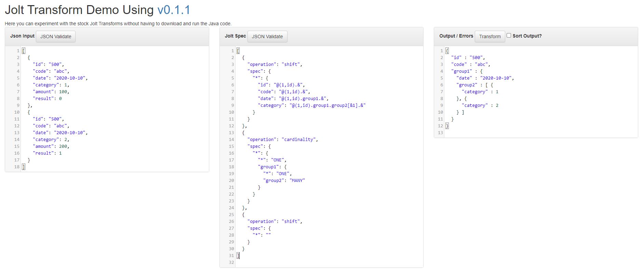Screen dimensions: 644x269
Task: Click line number 12 in the Output gutter
Action: coord(440,126)
